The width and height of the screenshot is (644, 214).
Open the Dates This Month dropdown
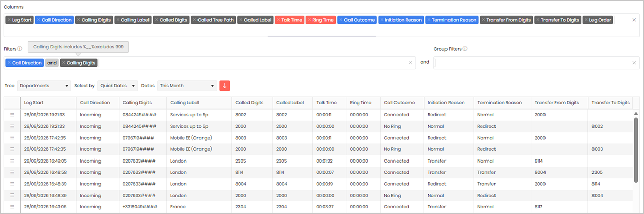click(x=187, y=86)
